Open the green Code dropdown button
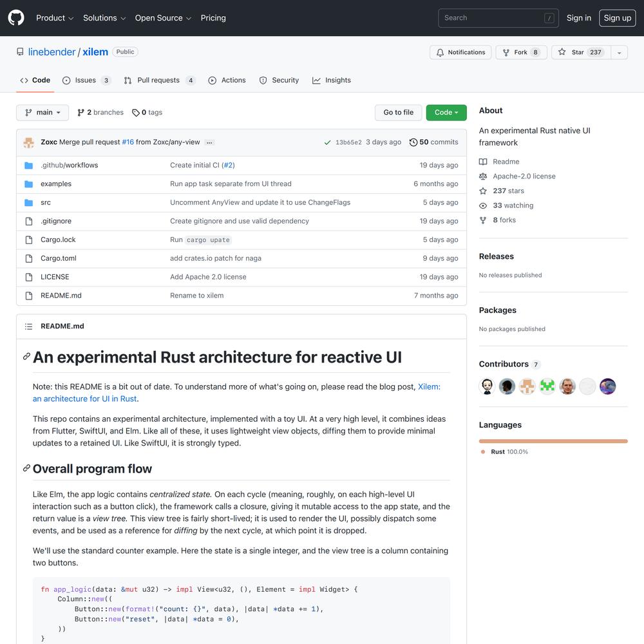Screen dimensions: 644x644 tap(446, 113)
